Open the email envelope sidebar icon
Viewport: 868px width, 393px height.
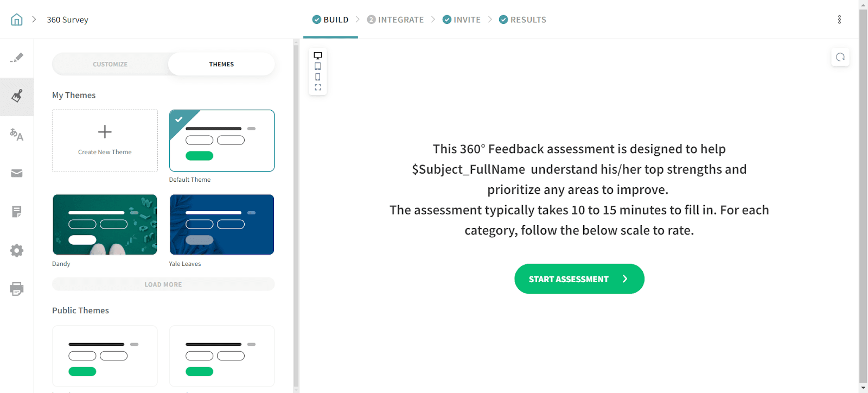point(17,173)
